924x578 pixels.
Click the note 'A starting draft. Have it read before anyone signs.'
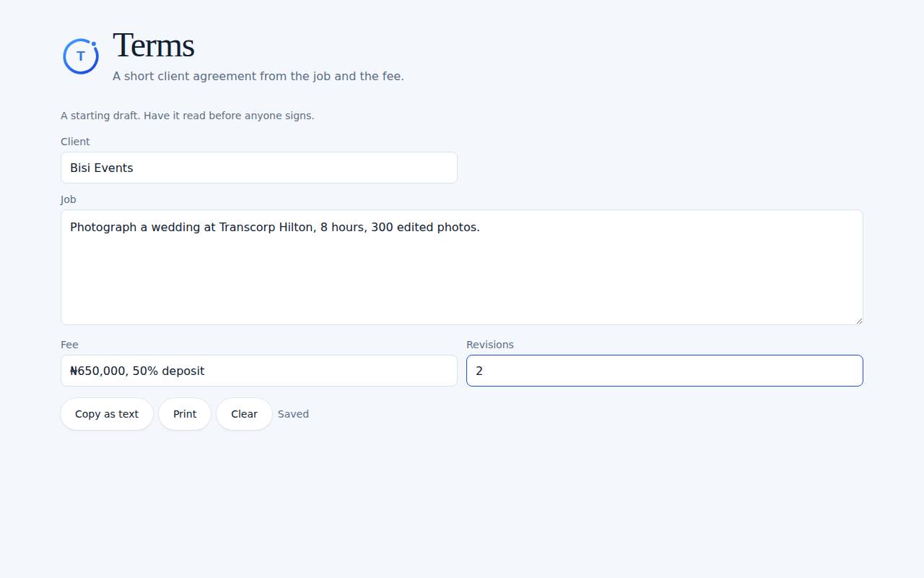[x=188, y=116]
